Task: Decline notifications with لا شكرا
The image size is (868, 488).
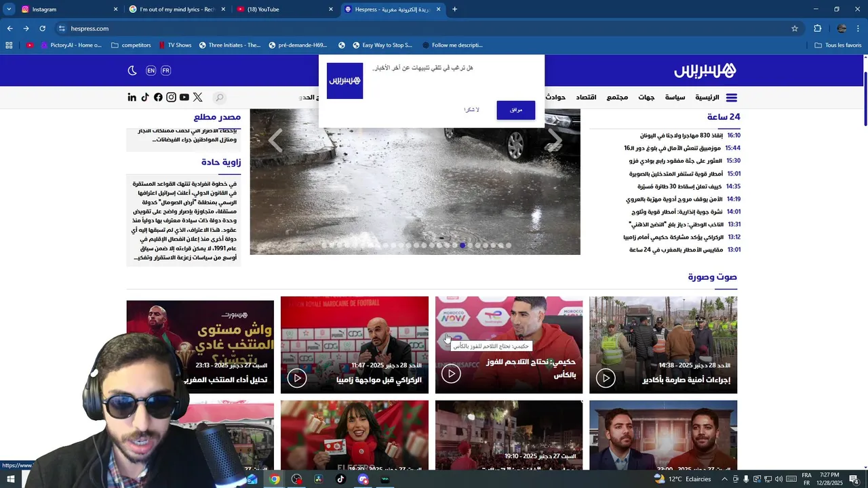Action: click(471, 110)
